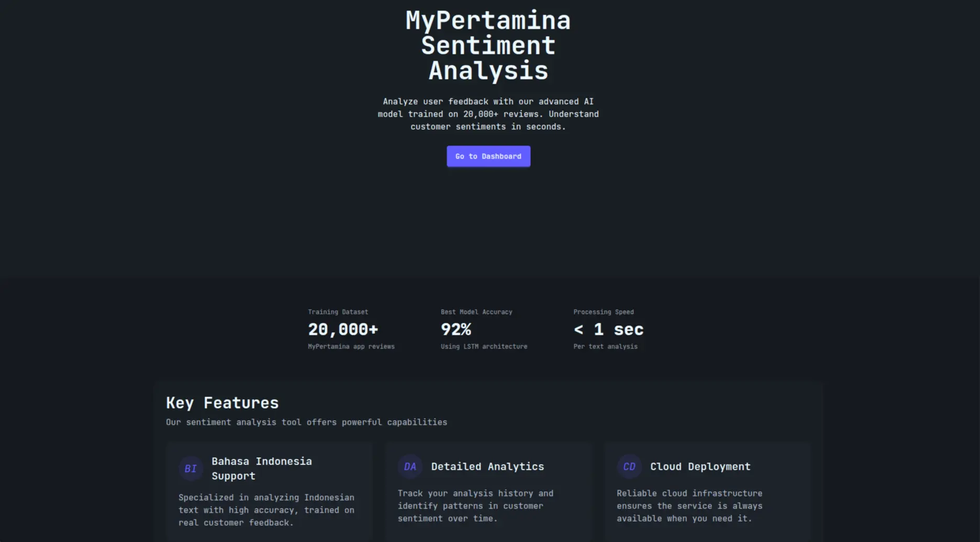Click 'Specialized in analyzing Indonesian text' description
This screenshot has height=542, width=980.
click(x=266, y=510)
